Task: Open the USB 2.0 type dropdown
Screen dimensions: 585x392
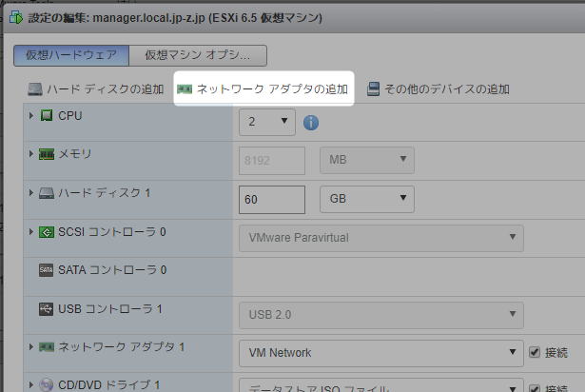Action: click(381, 316)
